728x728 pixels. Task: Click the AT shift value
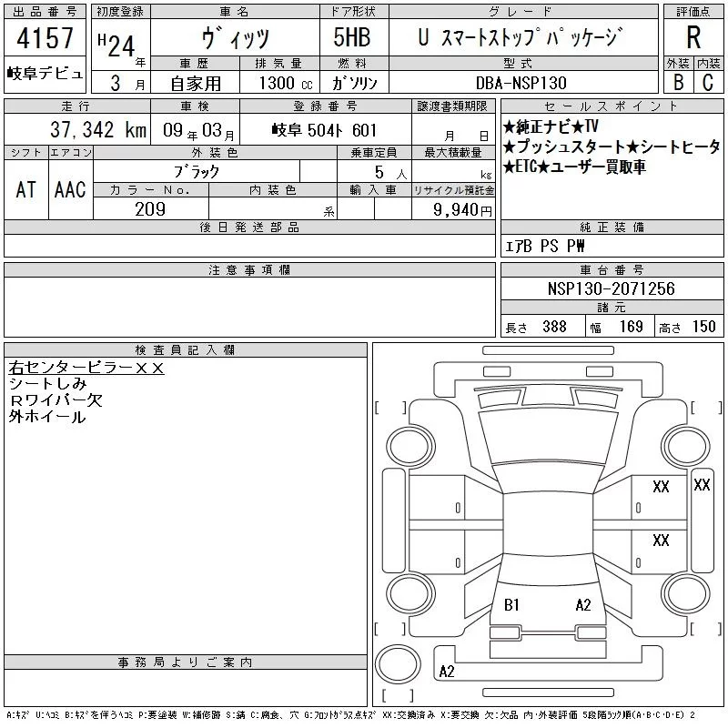point(26,189)
